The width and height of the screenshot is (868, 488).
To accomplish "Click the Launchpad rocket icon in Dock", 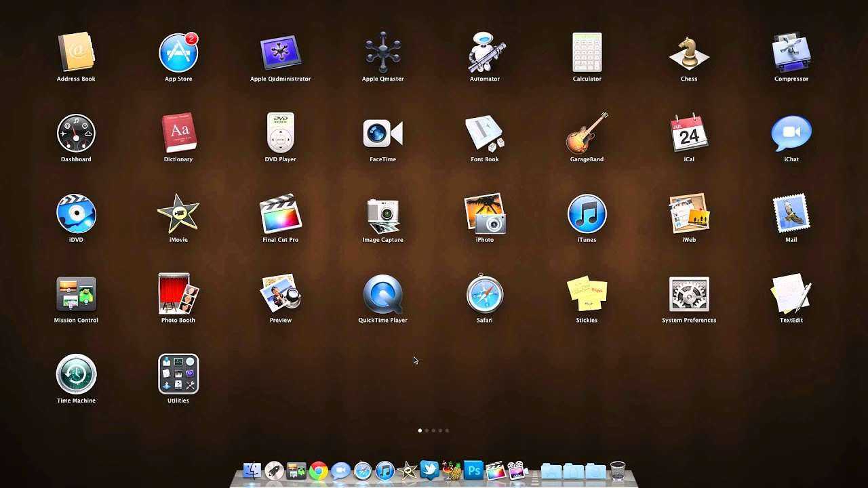I will pos(274,470).
